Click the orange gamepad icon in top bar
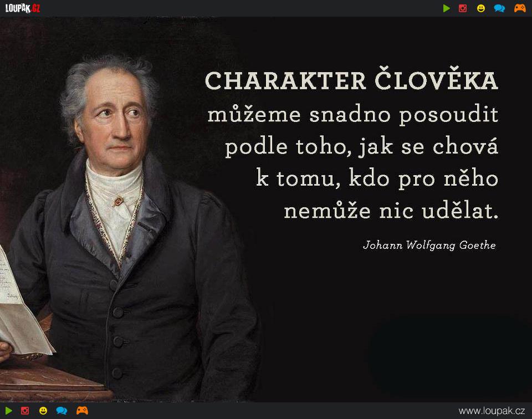This screenshot has height=419, width=532. (x=520, y=8)
